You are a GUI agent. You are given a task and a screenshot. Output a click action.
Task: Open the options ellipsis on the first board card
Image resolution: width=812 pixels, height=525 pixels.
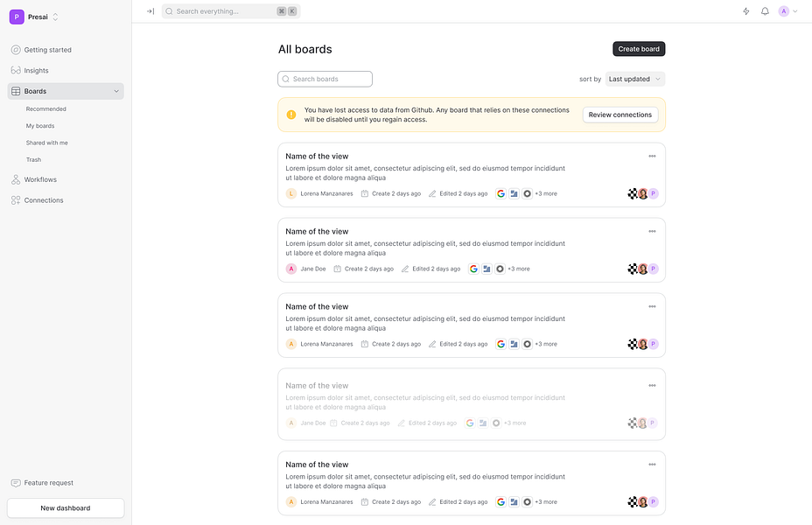652,156
